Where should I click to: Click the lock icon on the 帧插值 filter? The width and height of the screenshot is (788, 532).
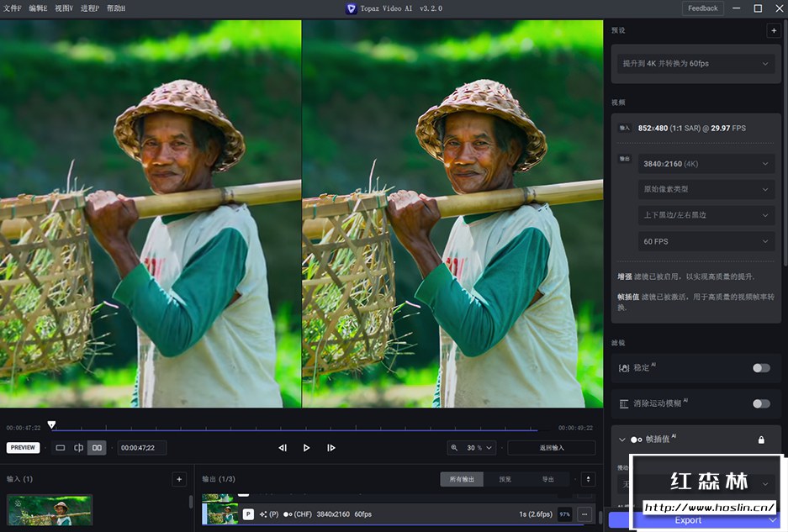(x=763, y=439)
